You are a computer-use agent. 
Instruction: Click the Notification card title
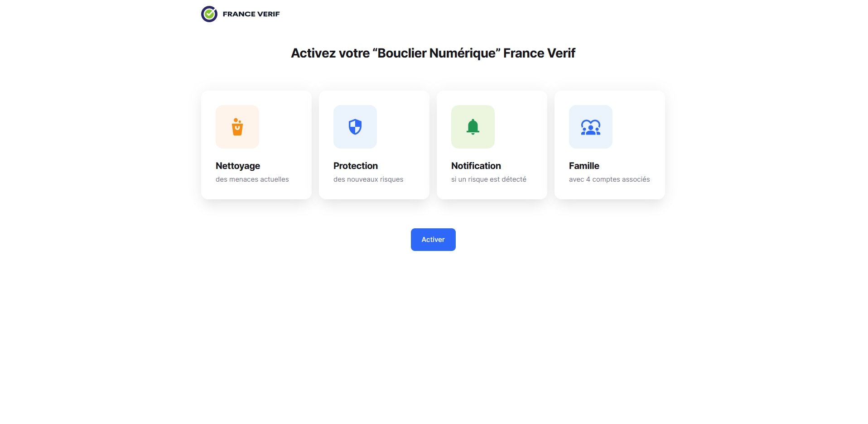476,166
